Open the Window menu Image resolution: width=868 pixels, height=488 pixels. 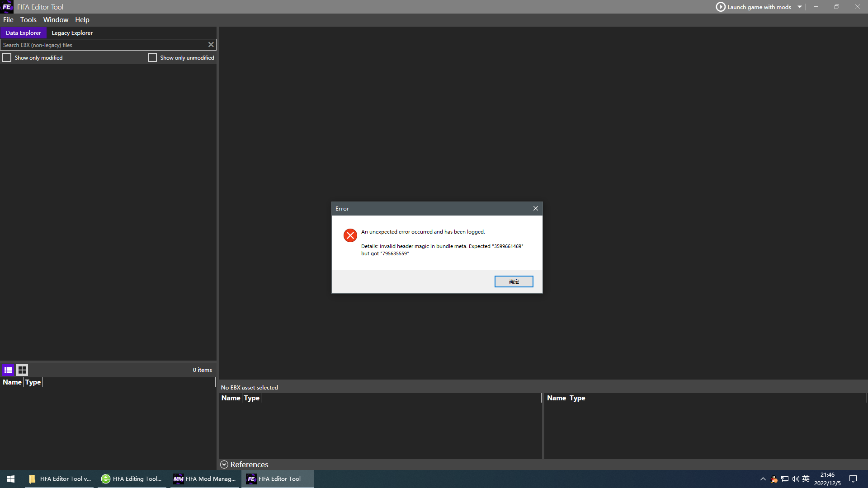click(56, 20)
